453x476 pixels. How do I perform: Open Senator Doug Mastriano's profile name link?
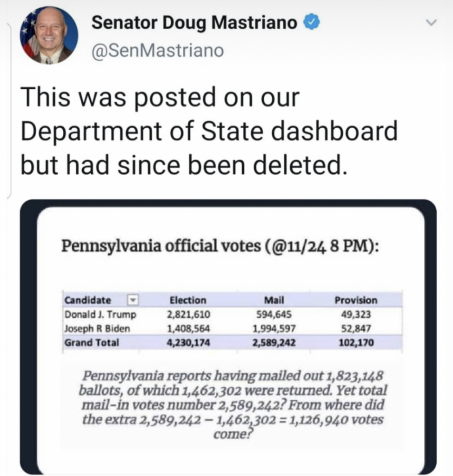[194, 22]
